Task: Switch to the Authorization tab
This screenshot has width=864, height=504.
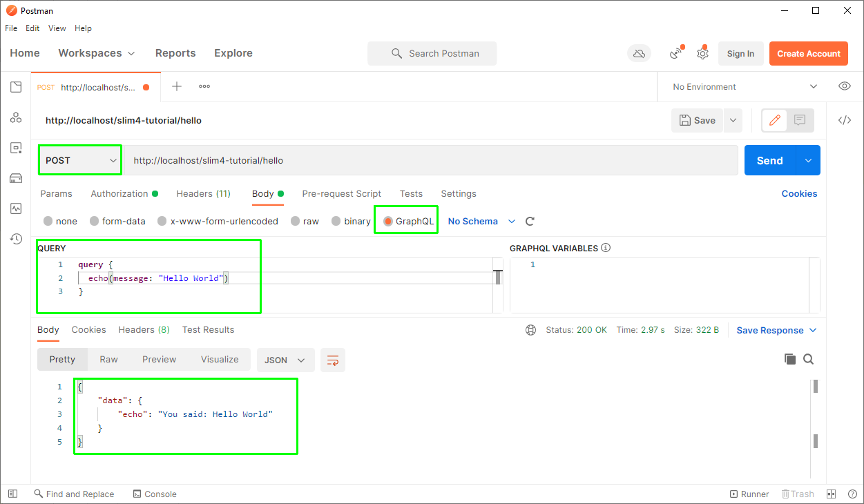Action: pyautogui.click(x=124, y=194)
